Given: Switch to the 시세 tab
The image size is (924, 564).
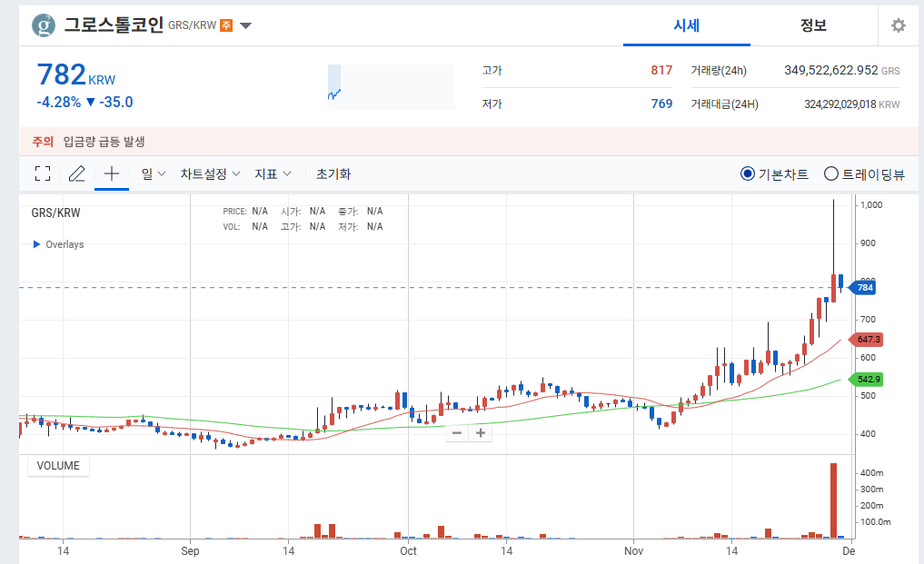Looking at the screenshot, I should click(x=687, y=25).
